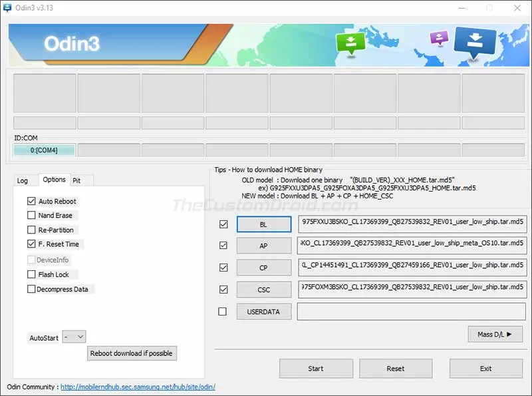The width and height of the screenshot is (532, 396).
Task: Expand the Mass D/L menu button
Action: (x=495, y=334)
